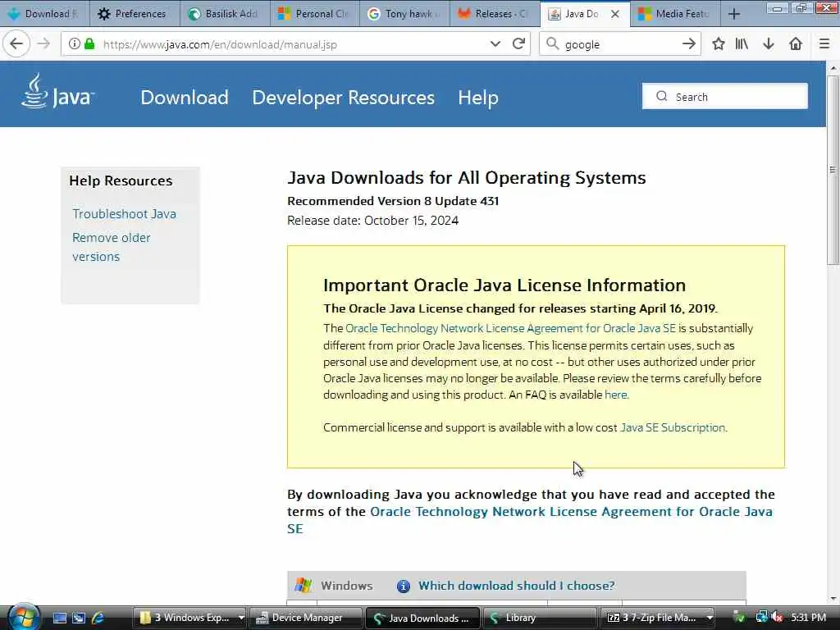
Task: Click the scrollbar up arrow
Action: click(x=833, y=69)
